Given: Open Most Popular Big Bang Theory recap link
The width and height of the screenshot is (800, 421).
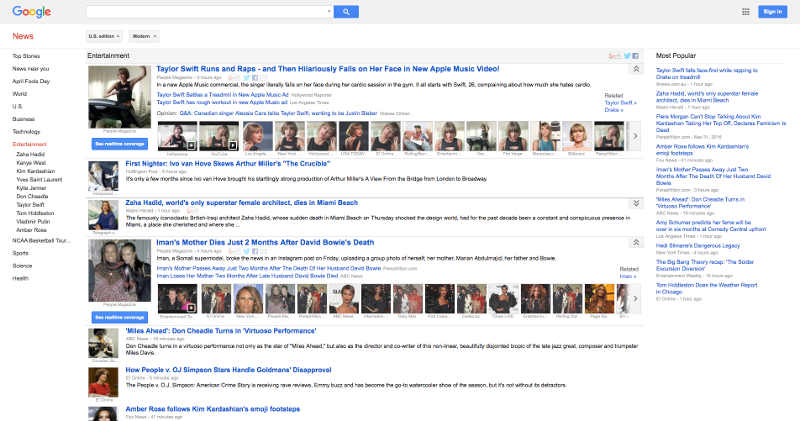Looking at the screenshot, I should (705, 265).
